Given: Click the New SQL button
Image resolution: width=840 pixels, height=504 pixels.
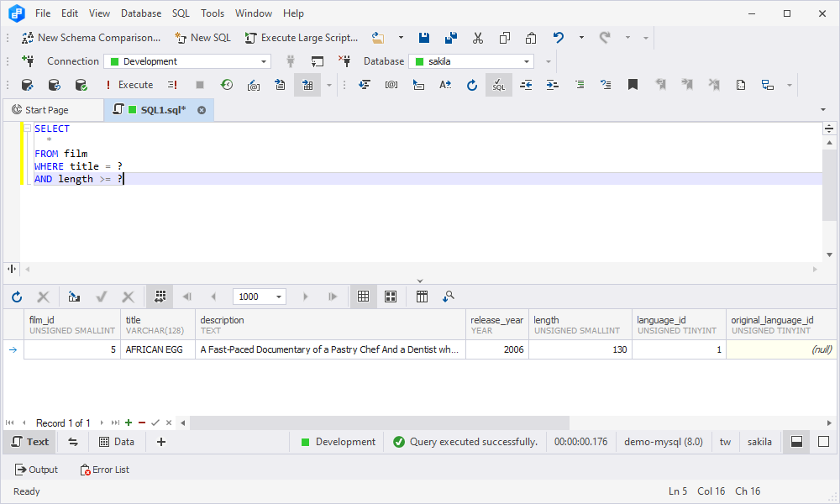Looking at the screenshot, I should (x=202, y=38).
